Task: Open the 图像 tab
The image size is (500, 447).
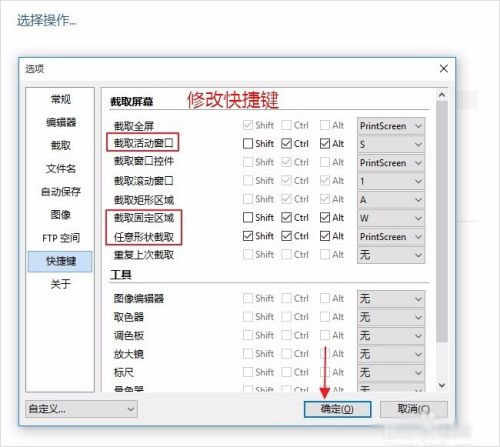Action: coord(60,214)
